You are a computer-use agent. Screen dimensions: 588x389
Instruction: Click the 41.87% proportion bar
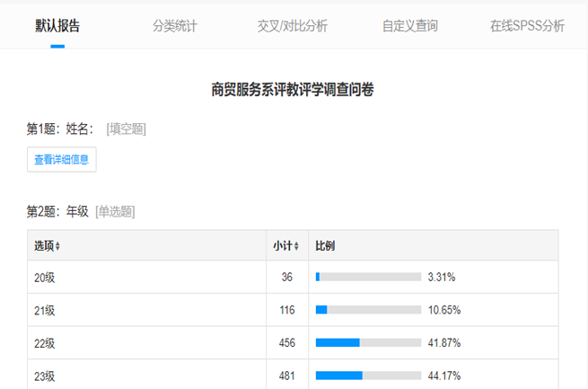[x=368, y=343]
